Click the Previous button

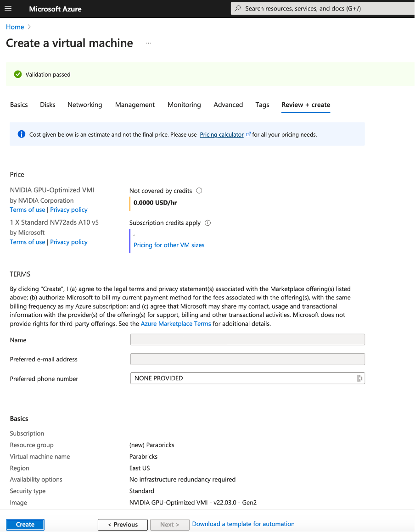[123, 525]
